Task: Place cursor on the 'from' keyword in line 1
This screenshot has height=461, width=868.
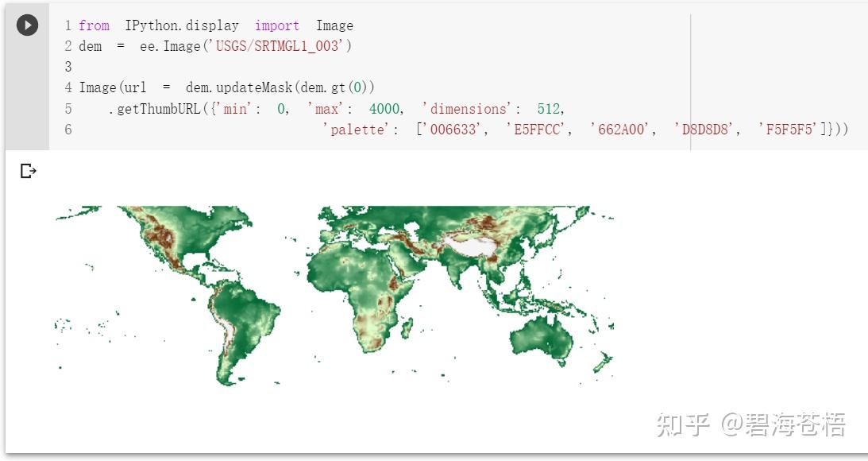Action: point(95,25)
